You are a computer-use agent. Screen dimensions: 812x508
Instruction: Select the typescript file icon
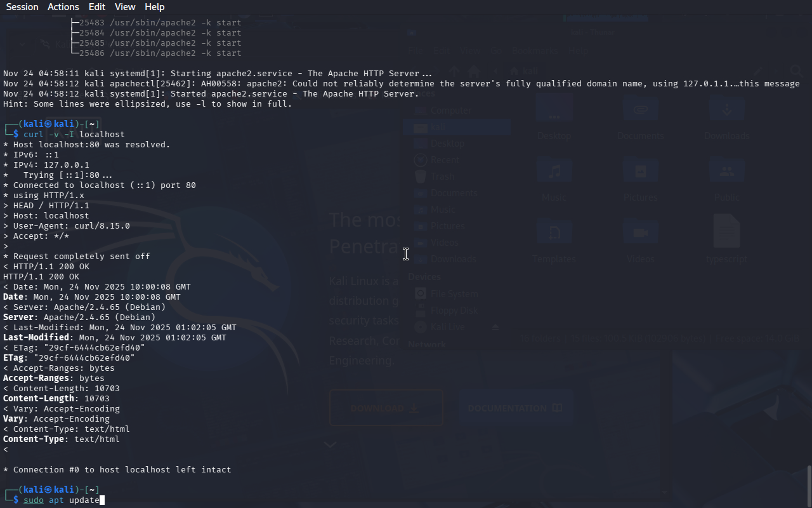coord(726,231)
